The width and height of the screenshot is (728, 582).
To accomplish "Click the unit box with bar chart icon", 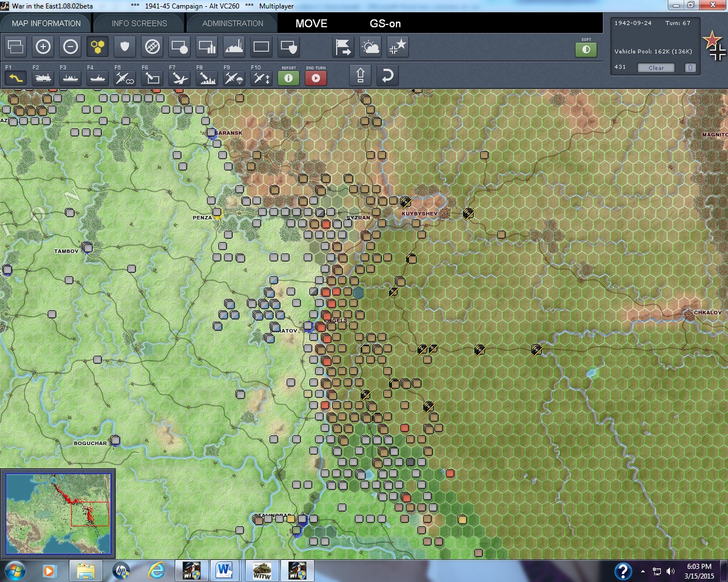I will (207, 47).
